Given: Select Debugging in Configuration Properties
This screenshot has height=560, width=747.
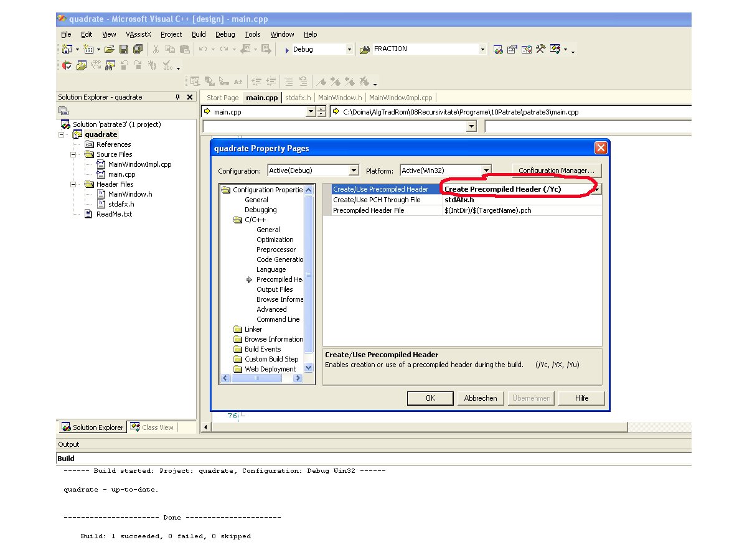Looking at the screenshot, I should click(260, 210).
